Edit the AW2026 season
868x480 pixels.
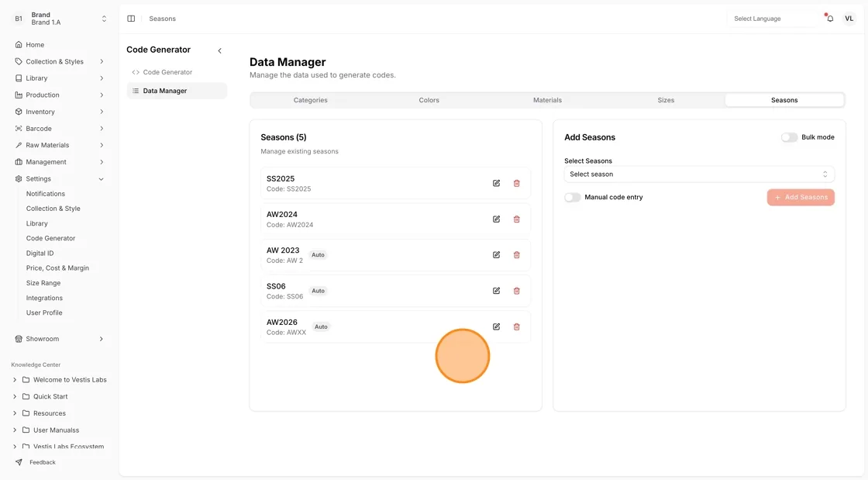click(496, 326)
